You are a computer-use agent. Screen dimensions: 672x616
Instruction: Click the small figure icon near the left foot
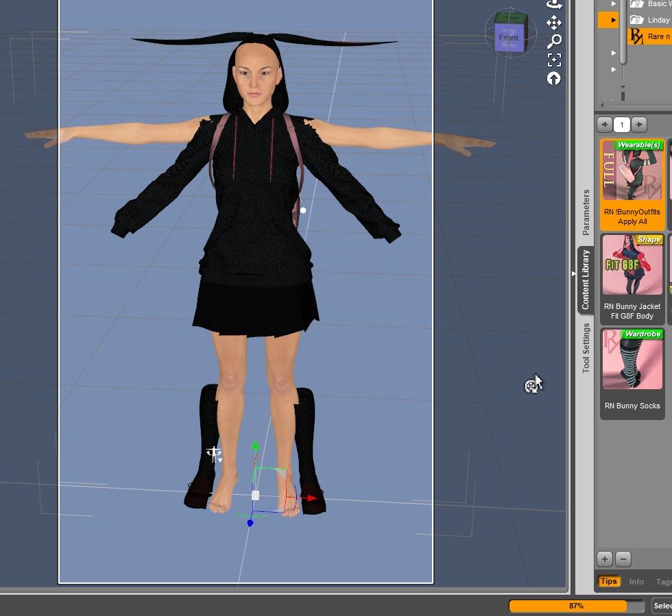[x=214, y=454]
